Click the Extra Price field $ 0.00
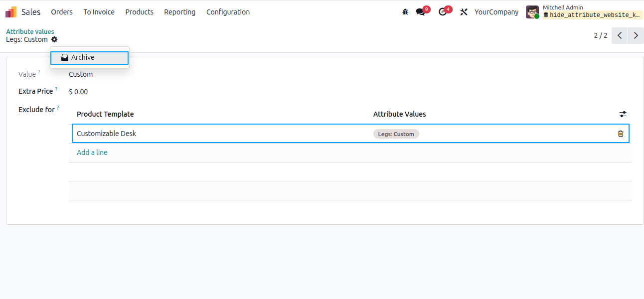The width and height of the screenshot is (644, 299). (78, 92)
